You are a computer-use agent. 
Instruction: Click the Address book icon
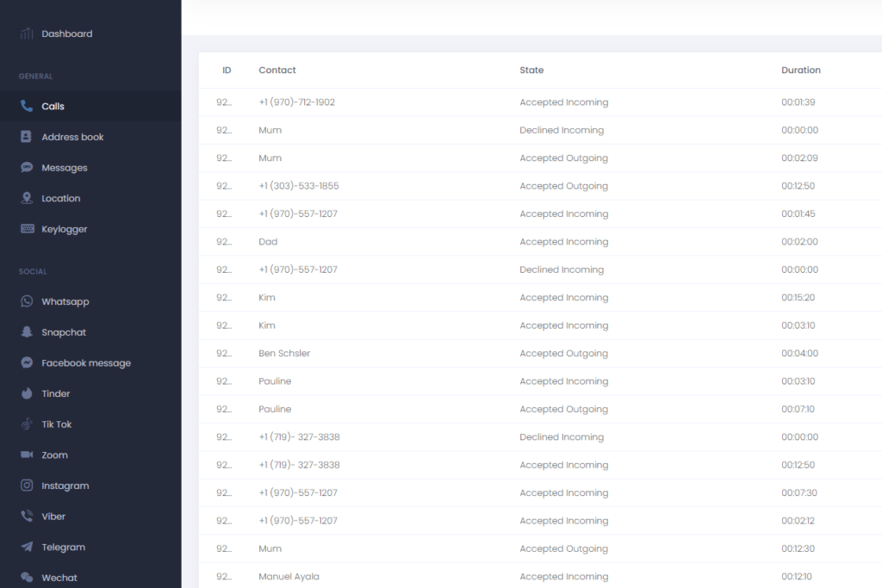click(x=27, y=137)
